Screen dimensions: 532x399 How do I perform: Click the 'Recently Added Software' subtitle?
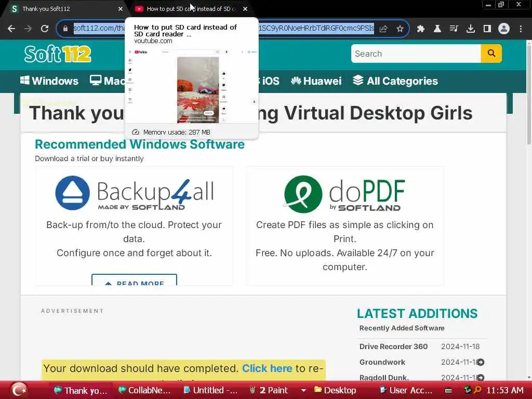pyautogui.click(x=402, y=328)
